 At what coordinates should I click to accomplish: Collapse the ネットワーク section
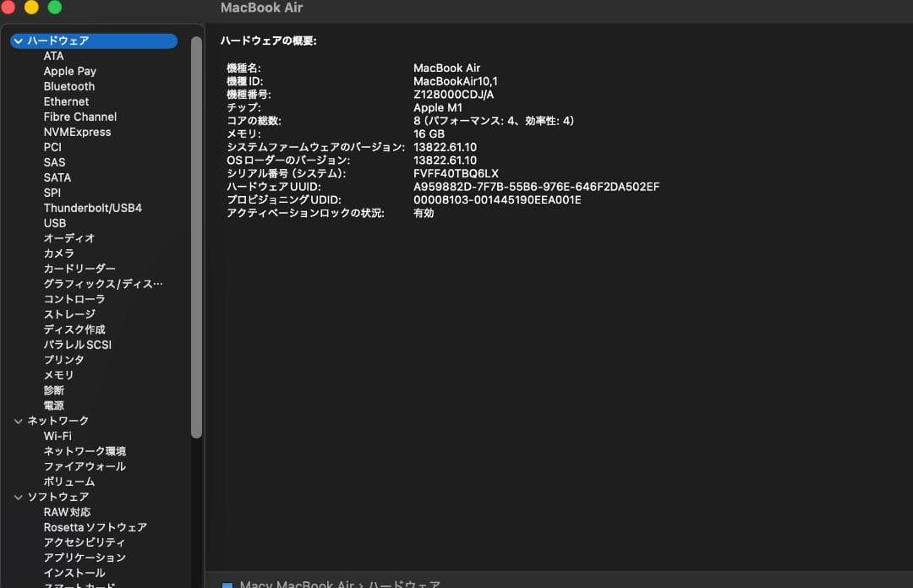pyautogui.click(x=19, y=420)
